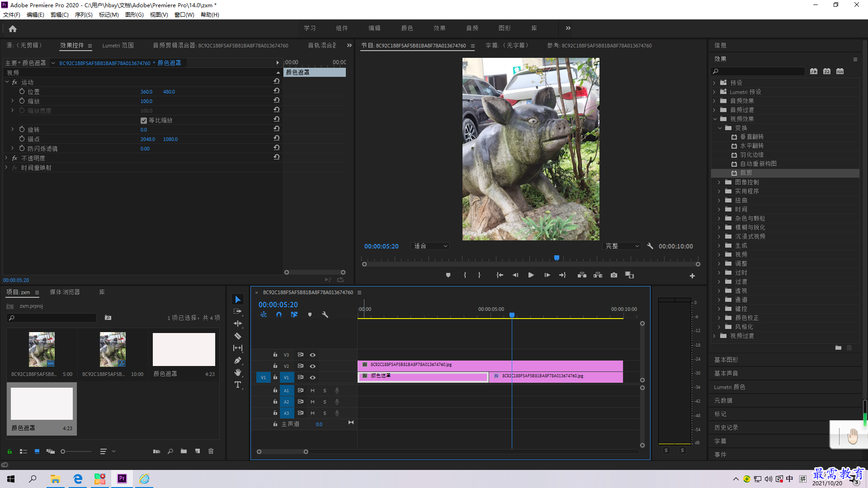This screenshot has width=868, height=488.
Task: Open the 历史记录 panel
Action: tap(726, 428)
